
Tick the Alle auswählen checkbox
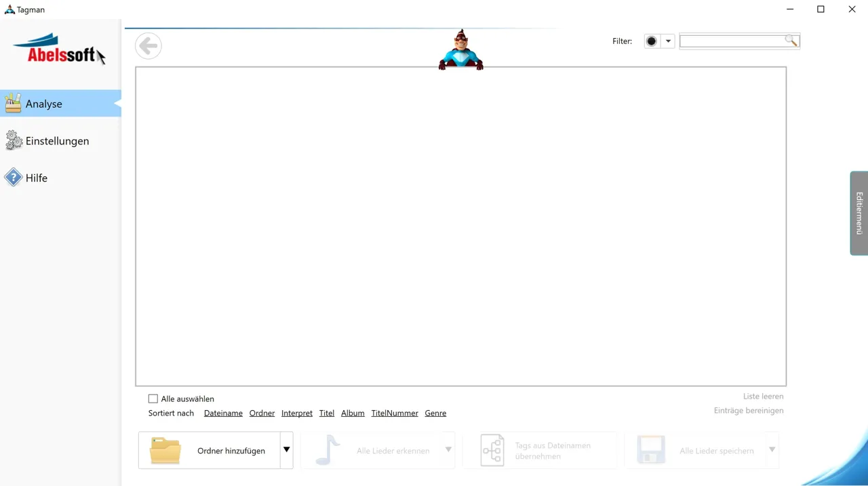click(x=153, y=399)
